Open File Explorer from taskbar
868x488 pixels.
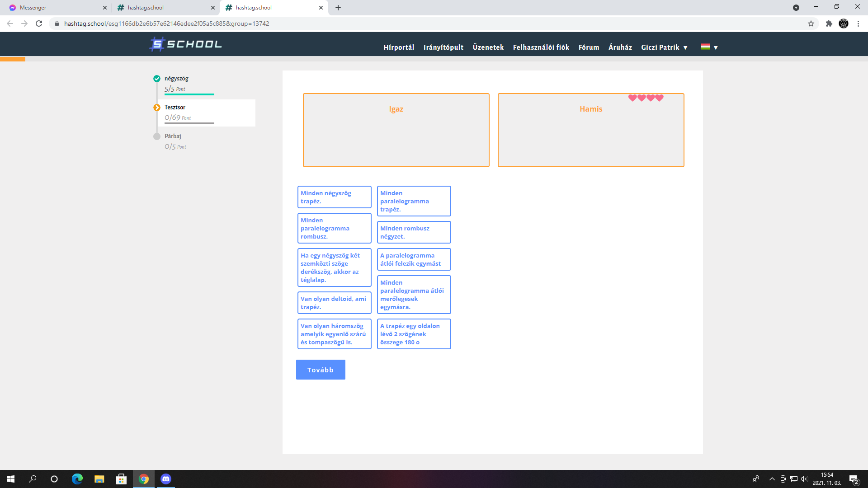pos(99,479)
